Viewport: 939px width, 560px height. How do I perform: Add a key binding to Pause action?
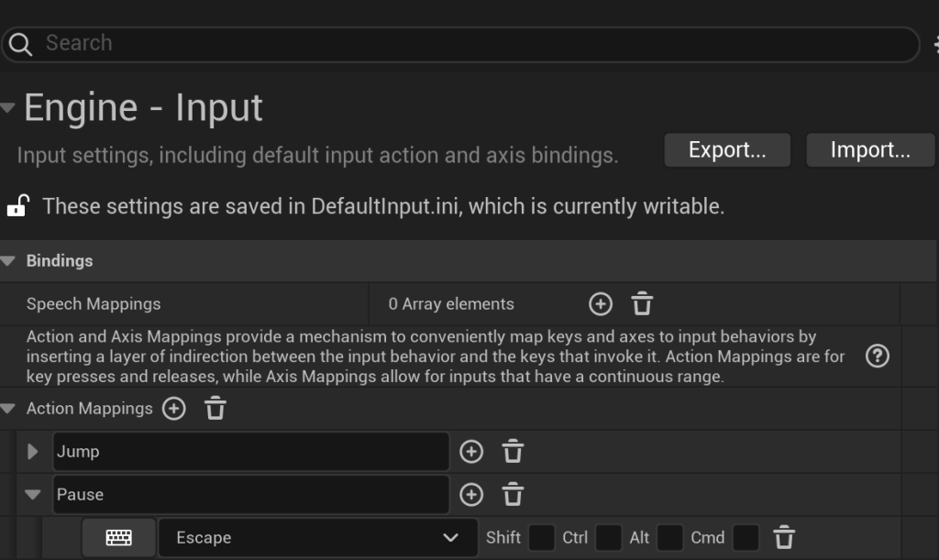click(x=471, y=495)
